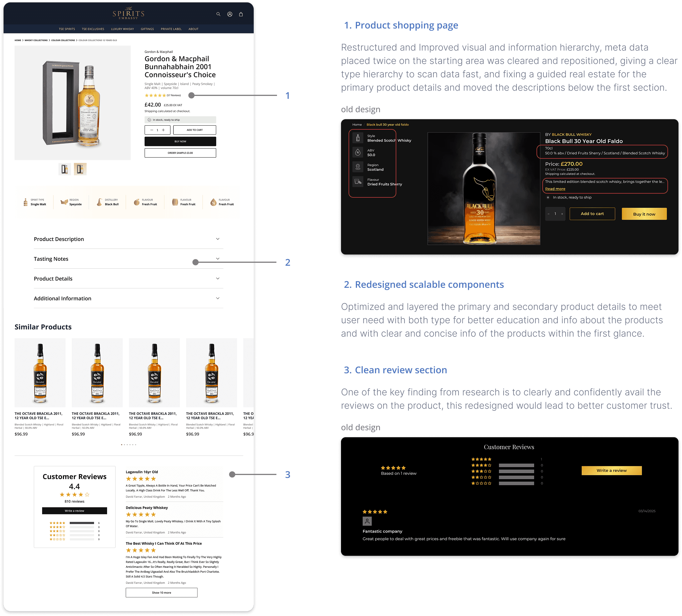682x616 pixels.
Task: Click the Show 10 more reviews button
Action: [161, 592]
